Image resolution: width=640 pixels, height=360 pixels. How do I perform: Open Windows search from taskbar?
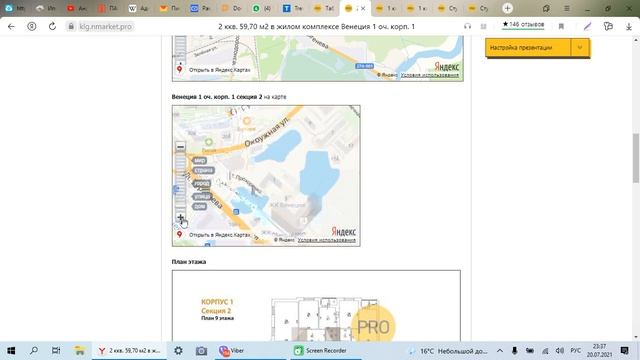34,351
